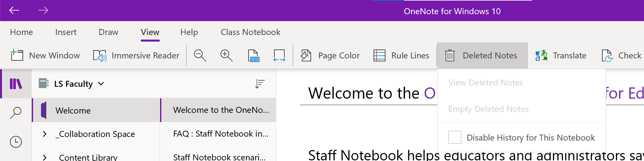Fit page to window width

pos(279,55)
